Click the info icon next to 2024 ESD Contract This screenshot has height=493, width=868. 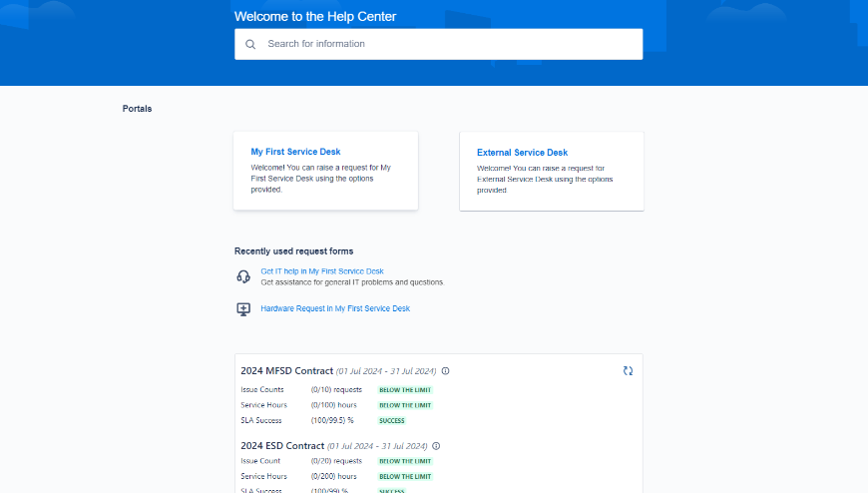436,446
